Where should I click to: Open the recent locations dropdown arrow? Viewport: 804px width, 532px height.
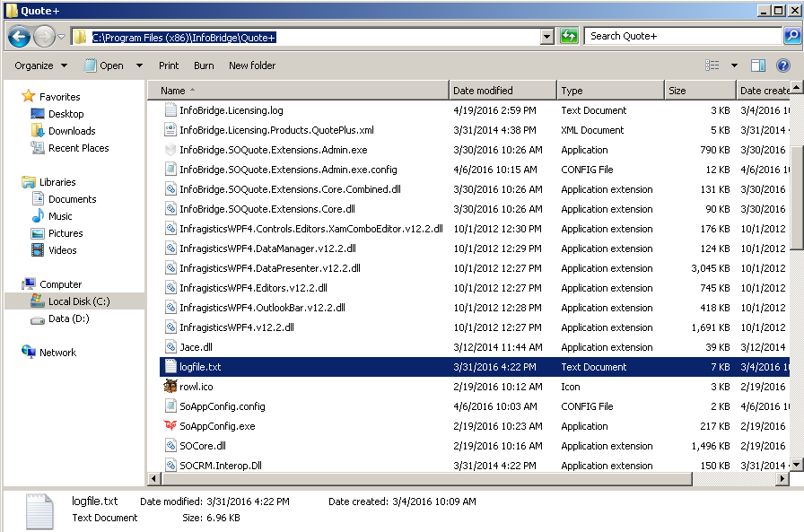62,37
